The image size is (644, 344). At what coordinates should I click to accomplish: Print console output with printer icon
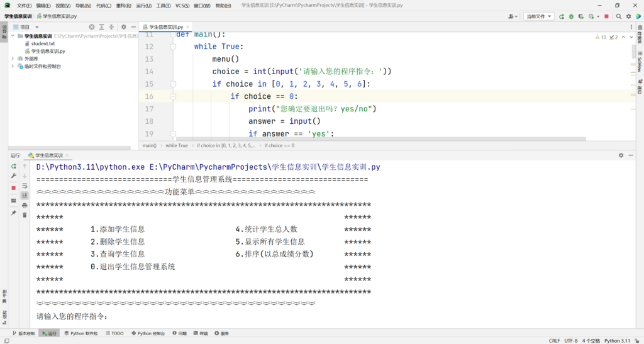click(25, 205)
